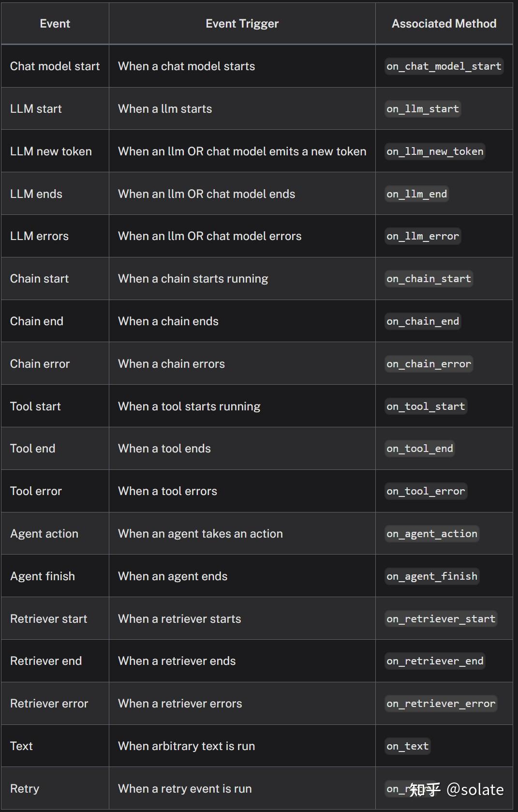The height and width of the screenshot is (812, 518).
Task: Select 'When arbitrary text is run' cell
Action: 242,746
